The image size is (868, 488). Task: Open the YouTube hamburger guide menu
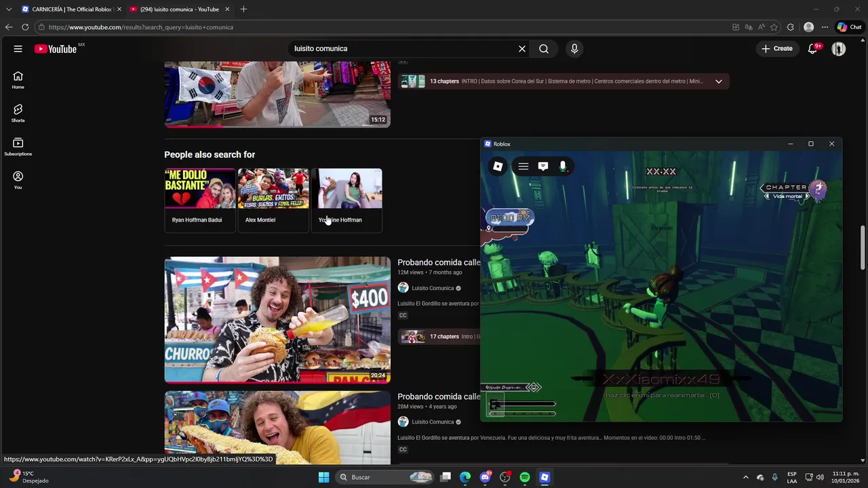pos(18,49)
